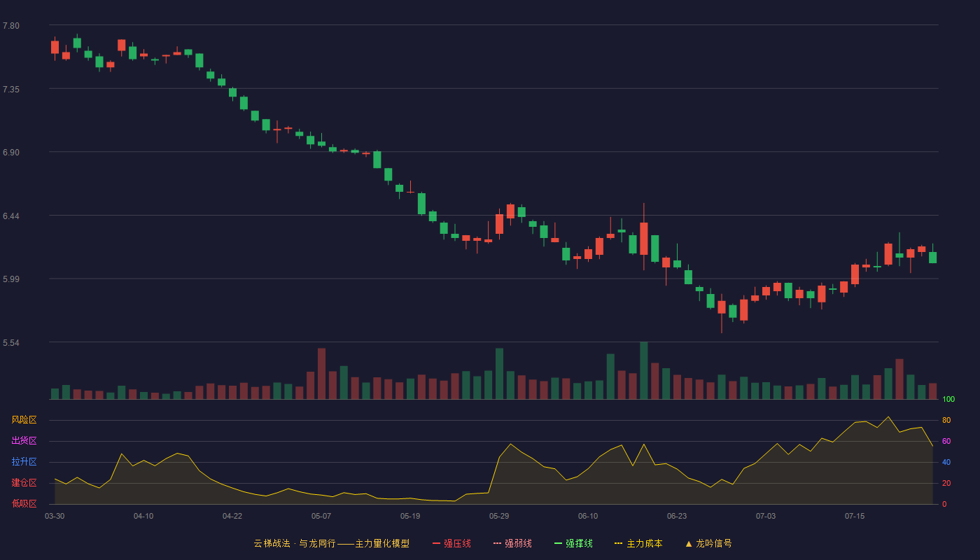The height and width of the screenshot is (560, 980).
Task: Click the last candlestick on the chart
Action: tap(932, 257)
